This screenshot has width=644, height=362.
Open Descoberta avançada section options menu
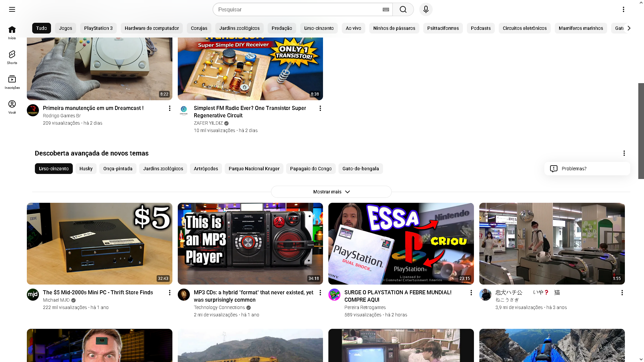click(624, 153)
